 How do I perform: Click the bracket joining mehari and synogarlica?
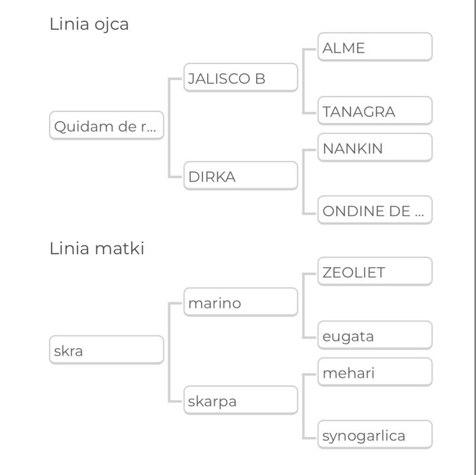pyautogui.click(x=304, y=404)
